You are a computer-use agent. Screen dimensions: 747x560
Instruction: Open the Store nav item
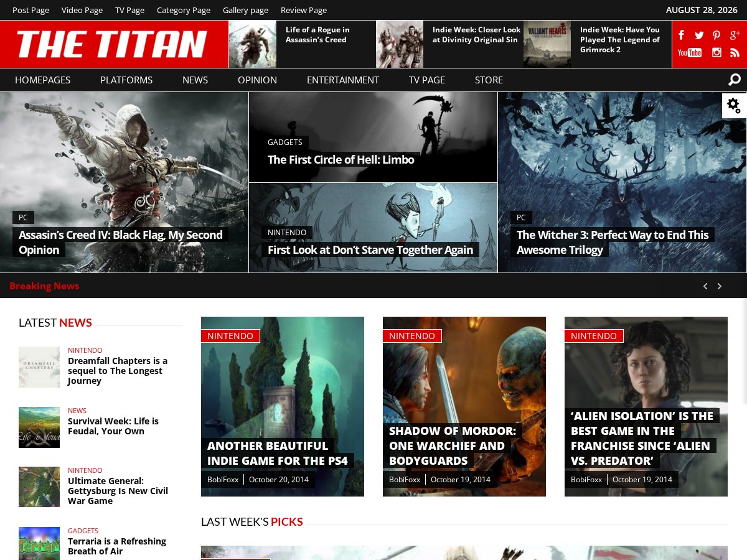tap(489, 80)
